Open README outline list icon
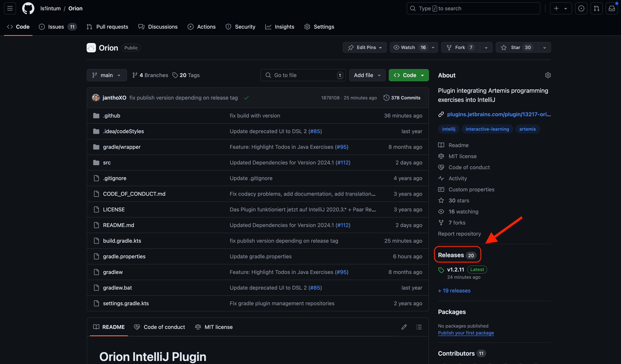Image resolution: width=621 pixels, height=364 pixels. [x=419, y=327]
